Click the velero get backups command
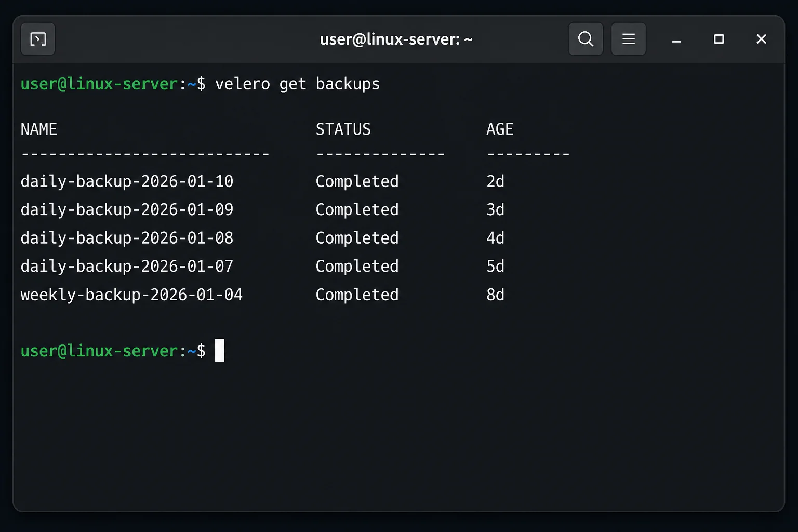 pos(297,84)
